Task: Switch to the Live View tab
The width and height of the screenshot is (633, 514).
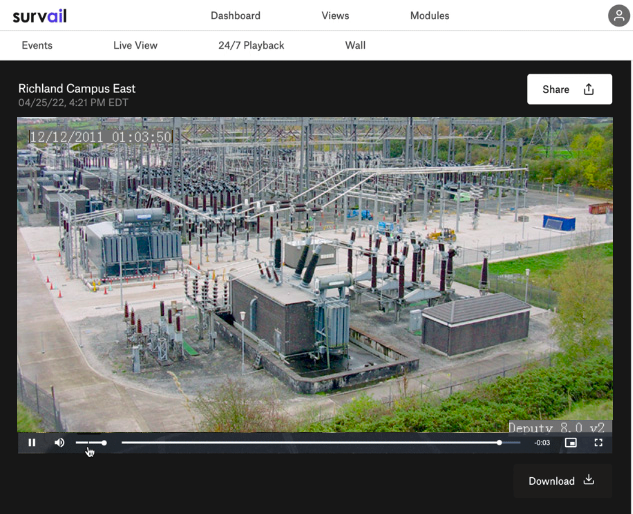Action: (135, 45)
